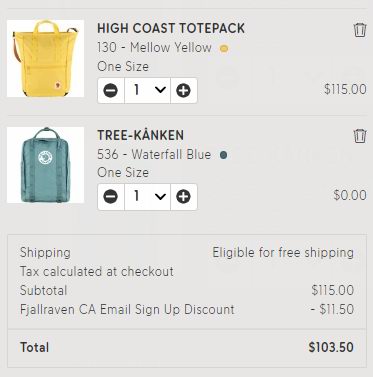Delete Tree-Kånken using its trash icon

(x=360, y=136)
